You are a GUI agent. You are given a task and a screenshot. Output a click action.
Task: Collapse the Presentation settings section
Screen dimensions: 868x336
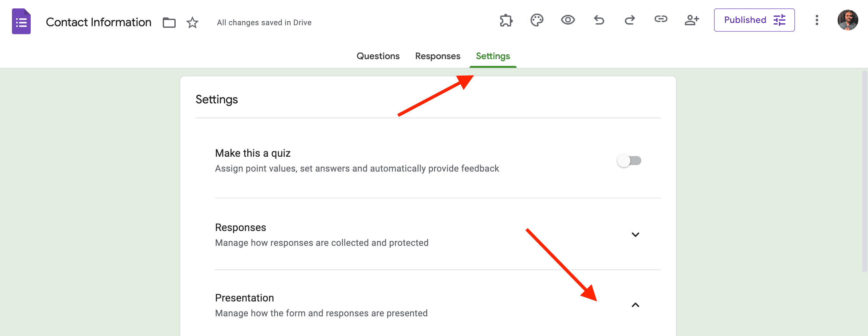635,305
